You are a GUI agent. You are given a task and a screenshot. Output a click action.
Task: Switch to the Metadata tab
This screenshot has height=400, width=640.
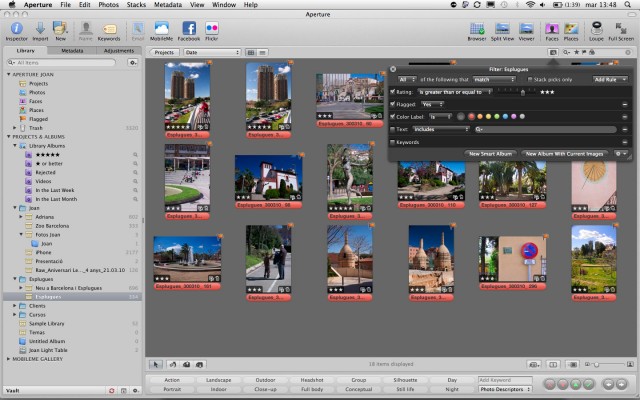point(72,51)
